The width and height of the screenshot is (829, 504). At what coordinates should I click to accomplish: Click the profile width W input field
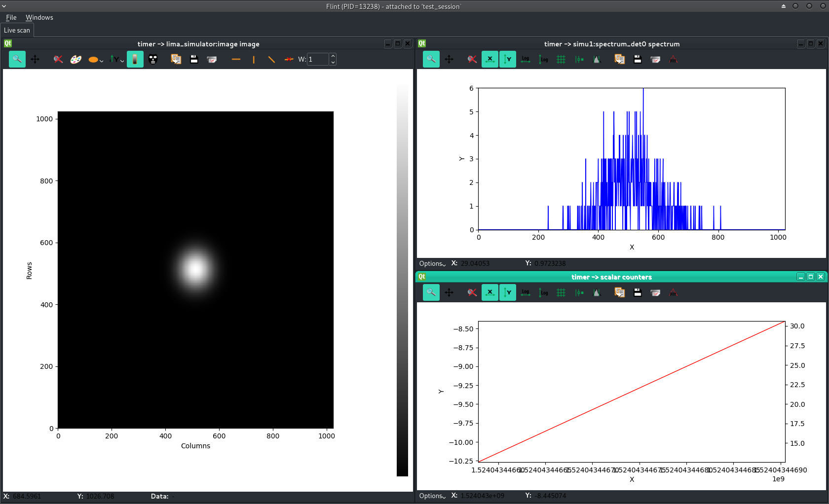pos(318,59)
